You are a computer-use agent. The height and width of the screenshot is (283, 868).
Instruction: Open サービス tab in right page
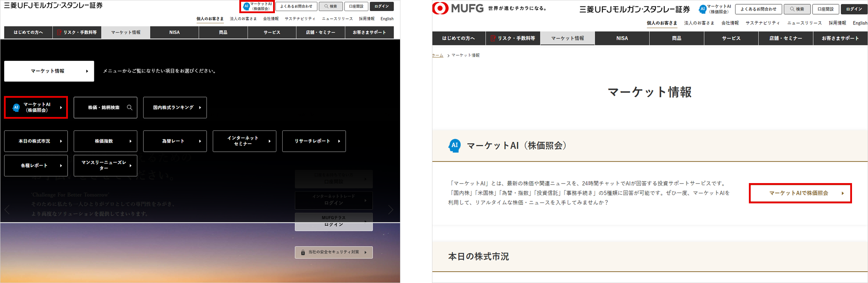[731, 38]
